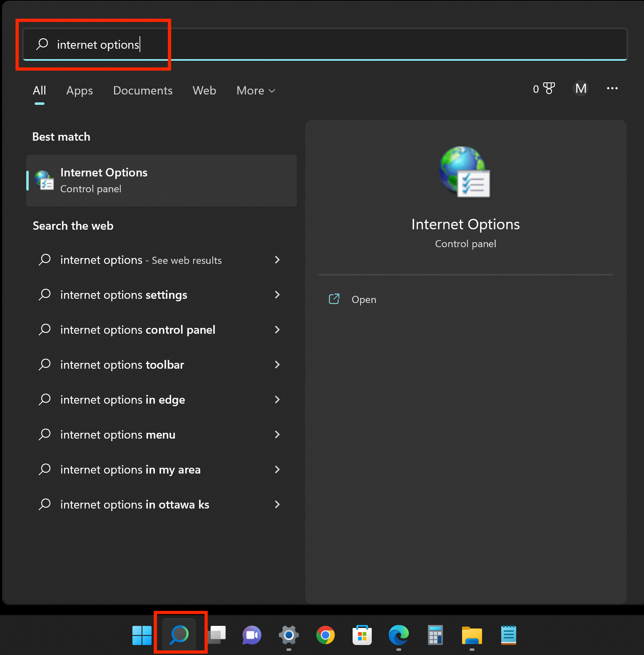Screen dimensions: 644x655
Task: Expand arrow for internet options toolbar
Action: [277, 365]
